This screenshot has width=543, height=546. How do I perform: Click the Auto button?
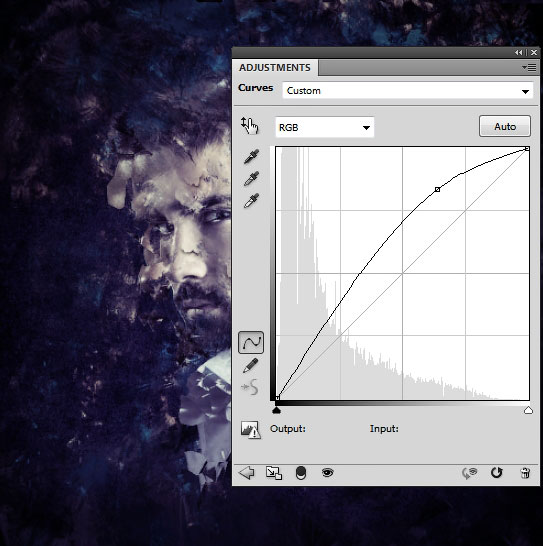point(505,126)
